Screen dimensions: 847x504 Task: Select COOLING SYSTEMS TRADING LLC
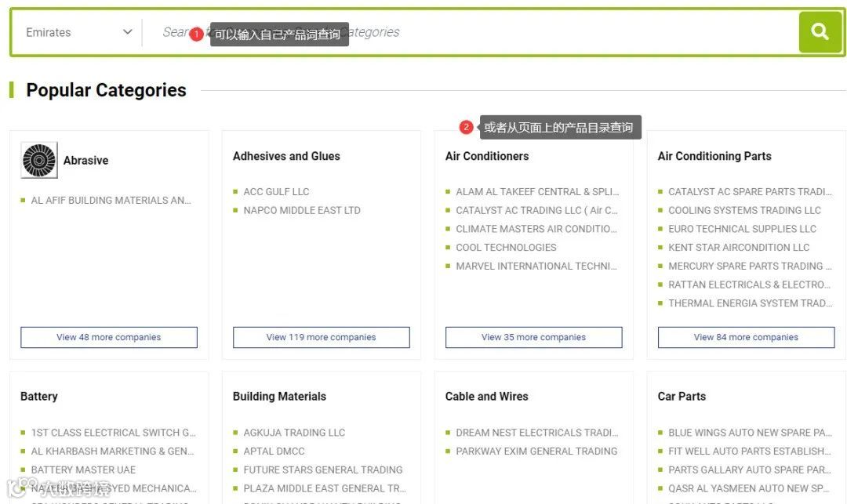(744, 210)
